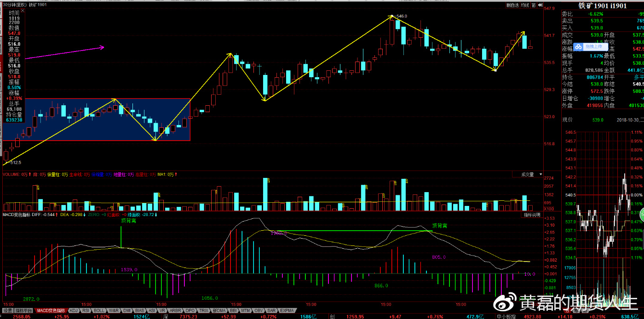Switch to the BIAS indicator tab
The image size is (644, 319).
[x=140, y=310]
